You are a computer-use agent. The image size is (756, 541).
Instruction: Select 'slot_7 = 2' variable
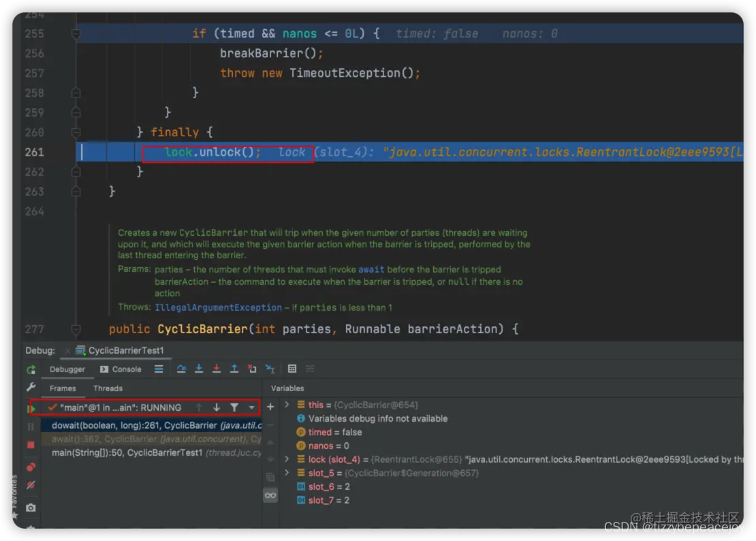pos(324,500)
